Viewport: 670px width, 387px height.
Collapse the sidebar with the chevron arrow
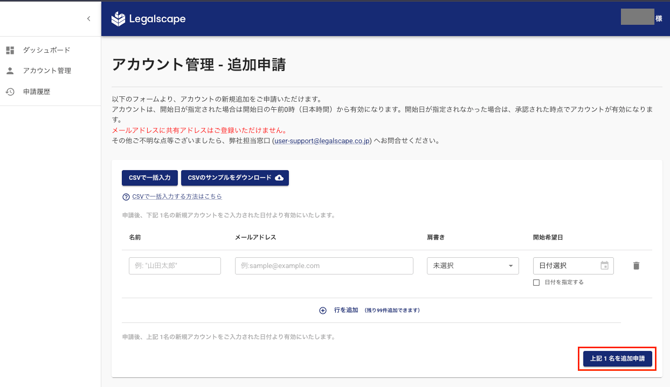[88, 18]
